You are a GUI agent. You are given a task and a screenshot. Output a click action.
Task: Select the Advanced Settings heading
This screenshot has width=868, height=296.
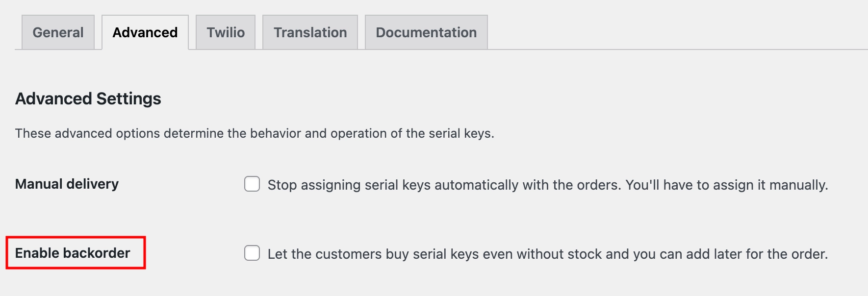click(88, 98)
